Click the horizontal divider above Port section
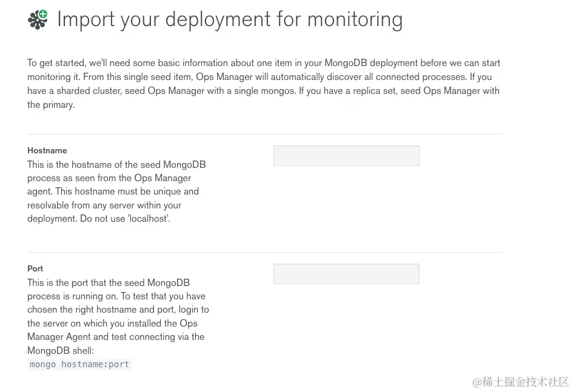The image size is (573, 392). pos(264,252)
